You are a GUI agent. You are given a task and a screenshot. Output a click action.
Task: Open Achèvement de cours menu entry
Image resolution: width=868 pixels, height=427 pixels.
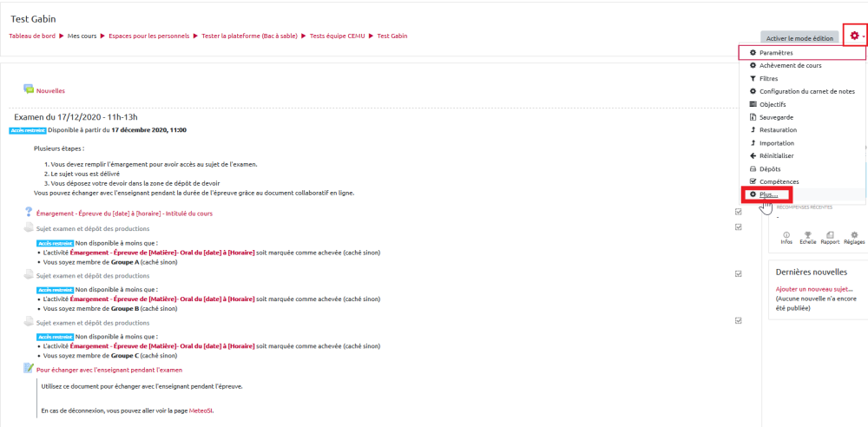[790, 66]
